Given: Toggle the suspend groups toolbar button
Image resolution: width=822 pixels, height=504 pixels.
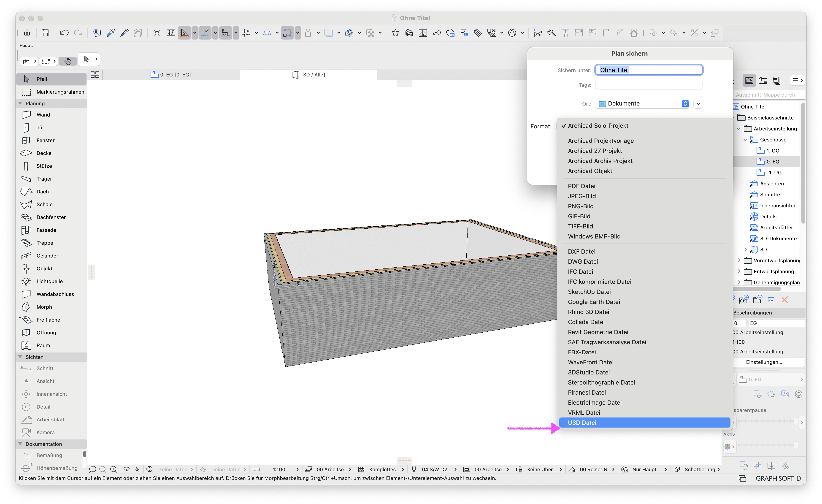Looking at the screenshot, I should (370, 33).
